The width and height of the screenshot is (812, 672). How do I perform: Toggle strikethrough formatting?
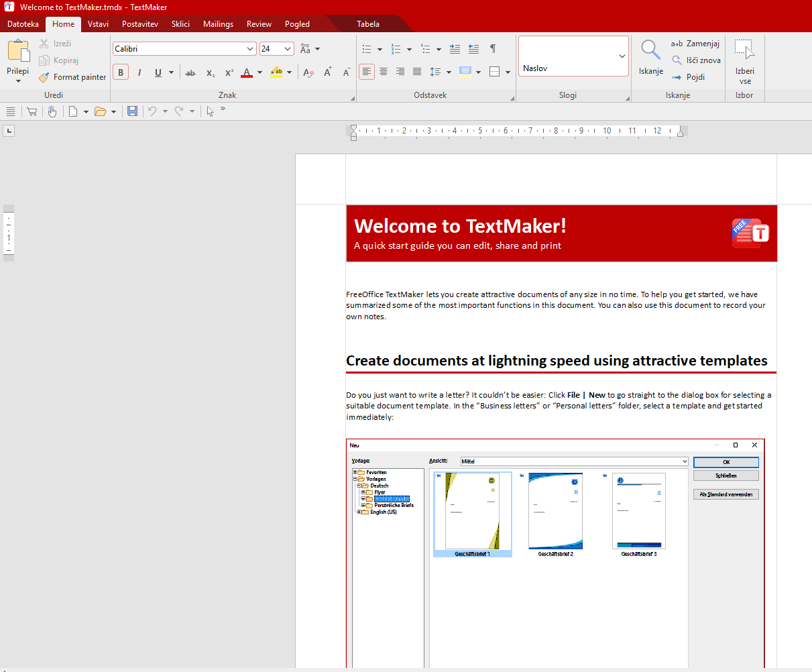click(190, 72)
